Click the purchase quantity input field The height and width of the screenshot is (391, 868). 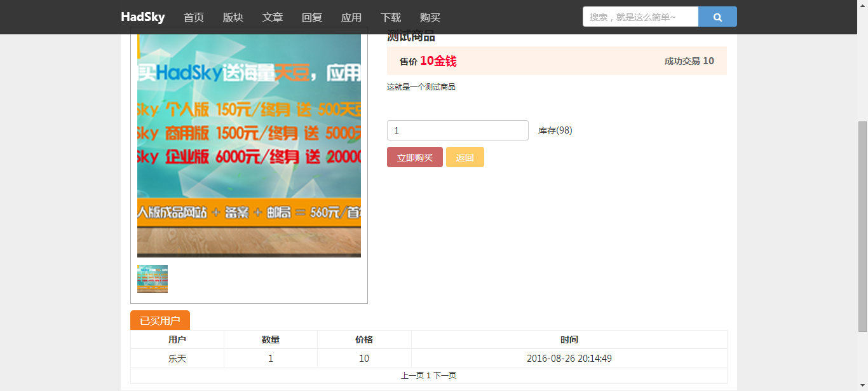click(x=458, y=130)
